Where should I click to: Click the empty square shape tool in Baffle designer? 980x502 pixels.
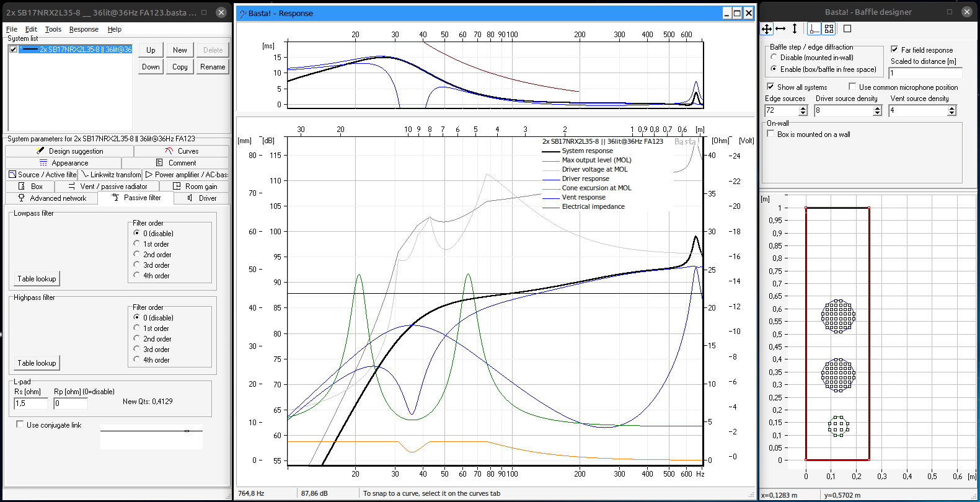click(x=847, y=29)
